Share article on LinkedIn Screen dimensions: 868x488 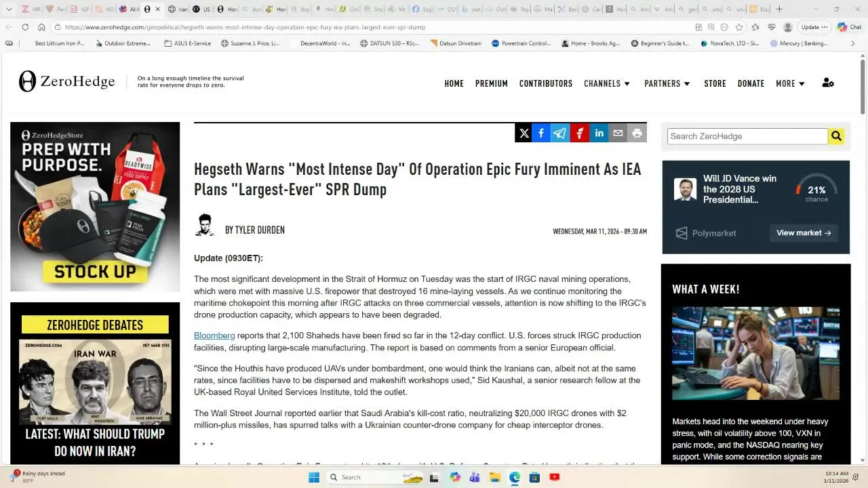599,134
